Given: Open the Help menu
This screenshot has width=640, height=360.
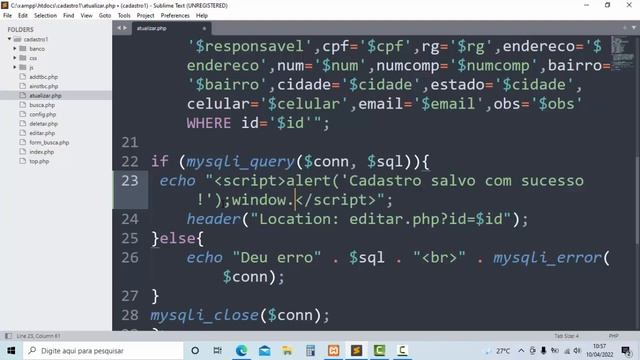Looking at the screenshot, I should tap(202, 16).
